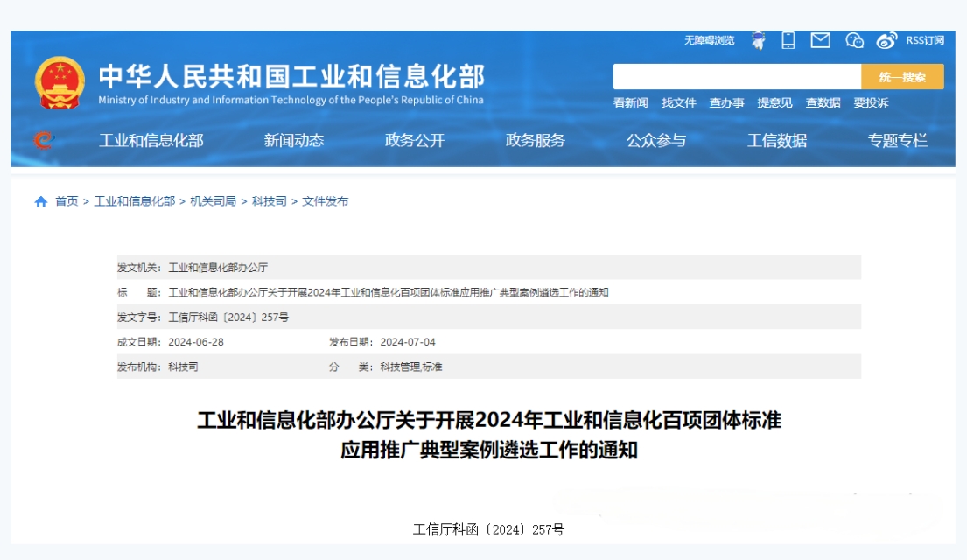Viewport: 967px width, 560px height.
Task: Open the 政务公开 navigation menu
Action: point(415,140)
